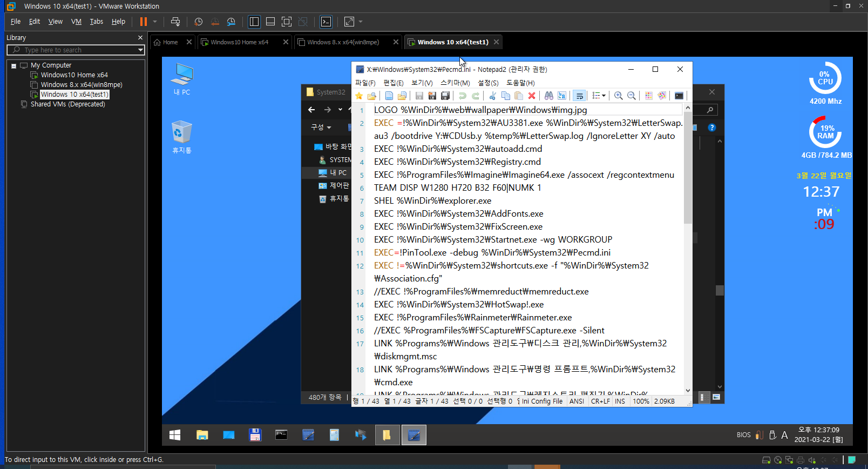This screenshot has width=868, height=469.
Task: Click the Copy icon in Notepad2 toolbar
Action: 506,96
